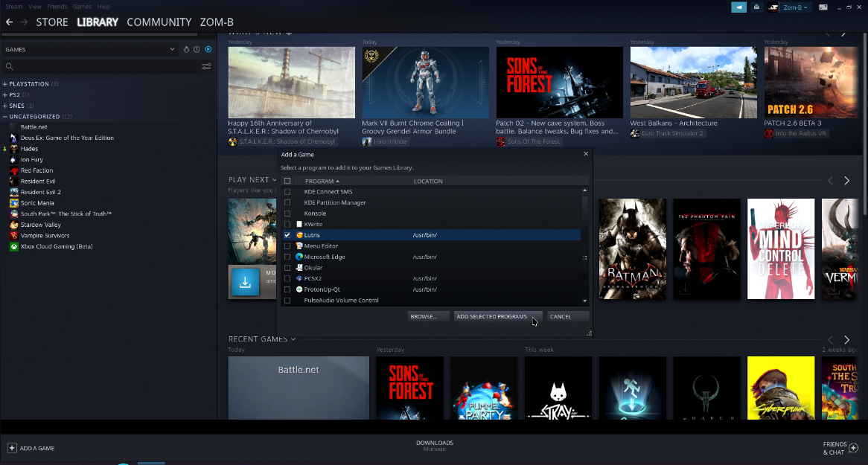This screenshot has height=465, width=868.
Task: Expand the SNES collection
Action: [5, 106]
